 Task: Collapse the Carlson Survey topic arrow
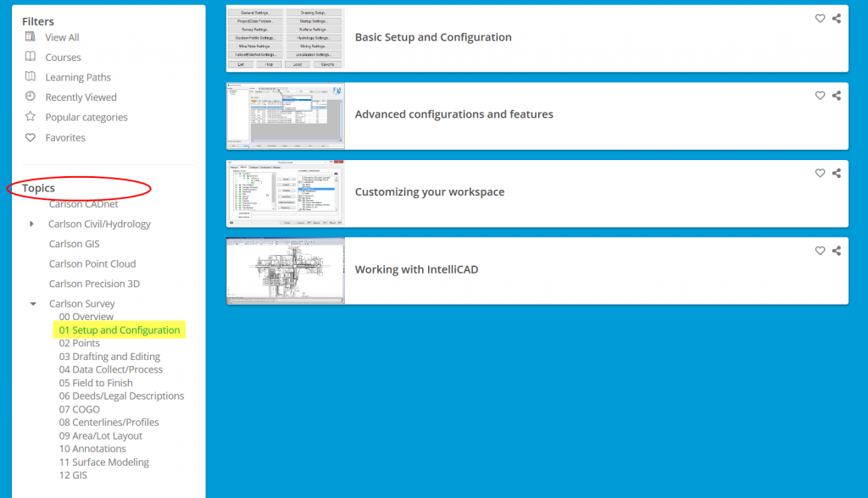pos(33,304)
